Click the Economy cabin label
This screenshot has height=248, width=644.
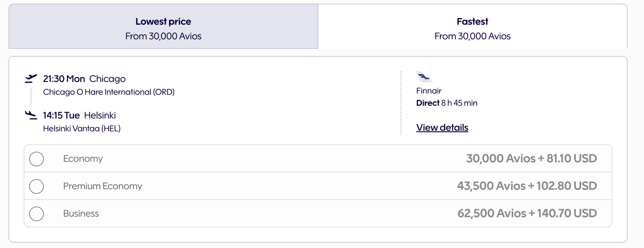(x=83, y=159)
